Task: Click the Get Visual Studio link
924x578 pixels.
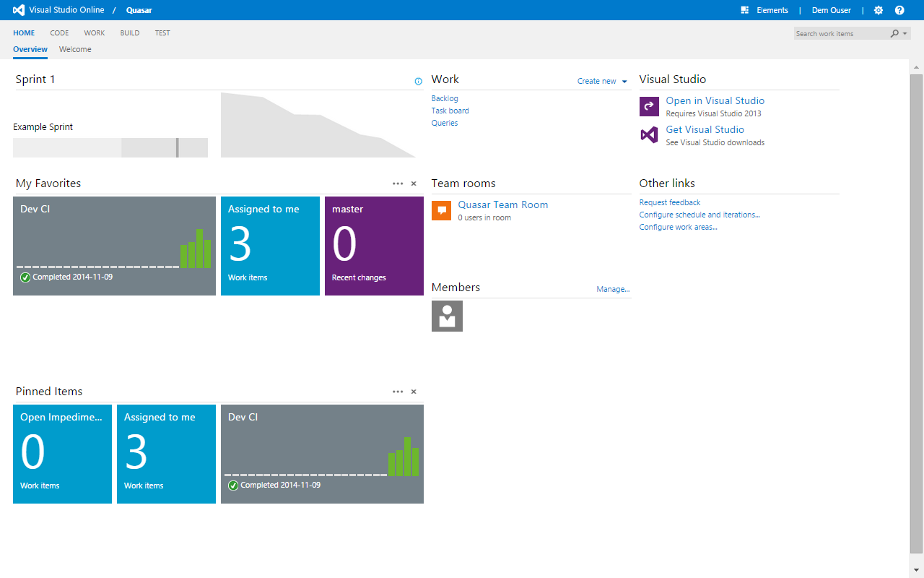Action: [x=705, y=129]
